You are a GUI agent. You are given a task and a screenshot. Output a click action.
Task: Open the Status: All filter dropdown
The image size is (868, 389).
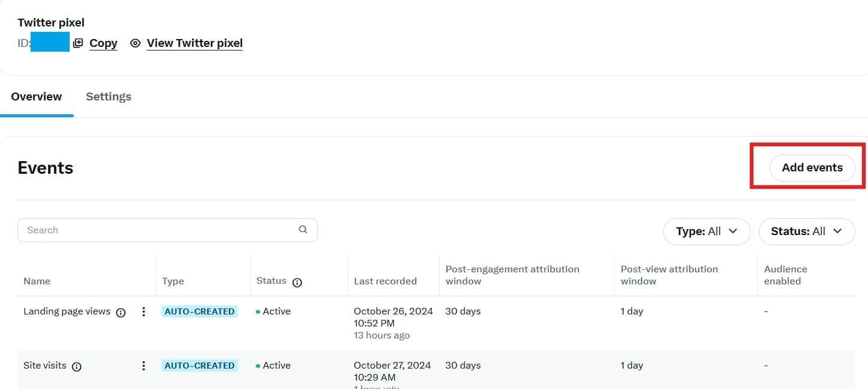coord(807,231)
